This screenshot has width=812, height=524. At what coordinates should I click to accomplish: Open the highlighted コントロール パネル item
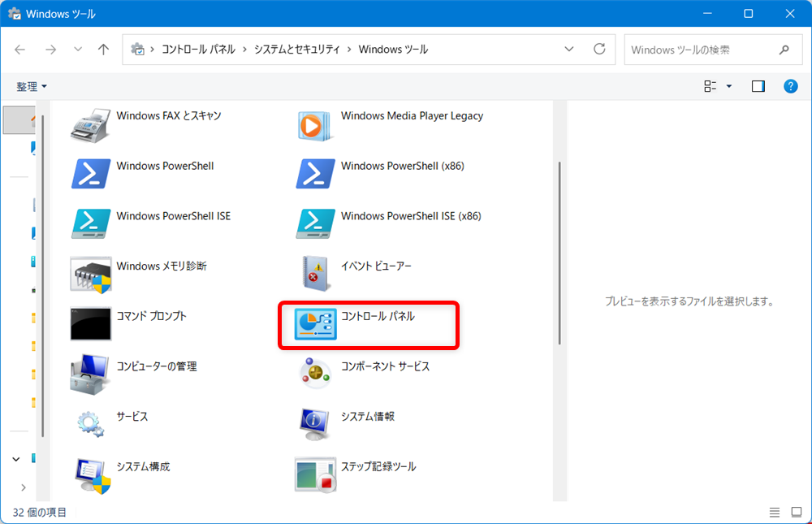(368, 323)
